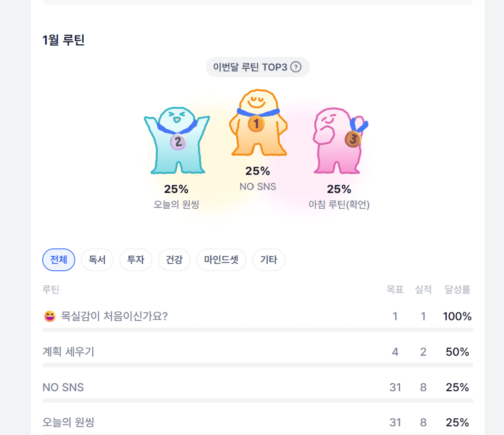Click the question mark help icon
The image size is (504, 435).
[x=296, y=67]
